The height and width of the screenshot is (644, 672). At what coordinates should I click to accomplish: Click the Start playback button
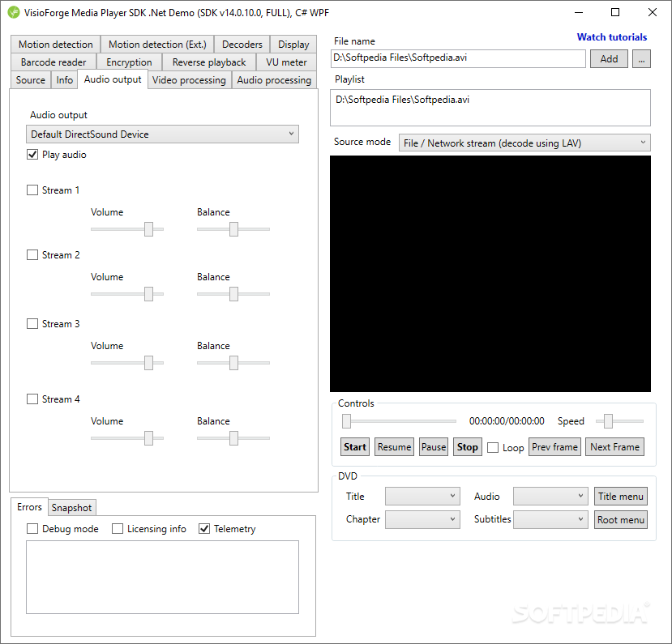pyautogui.click(x=355, y=447)
